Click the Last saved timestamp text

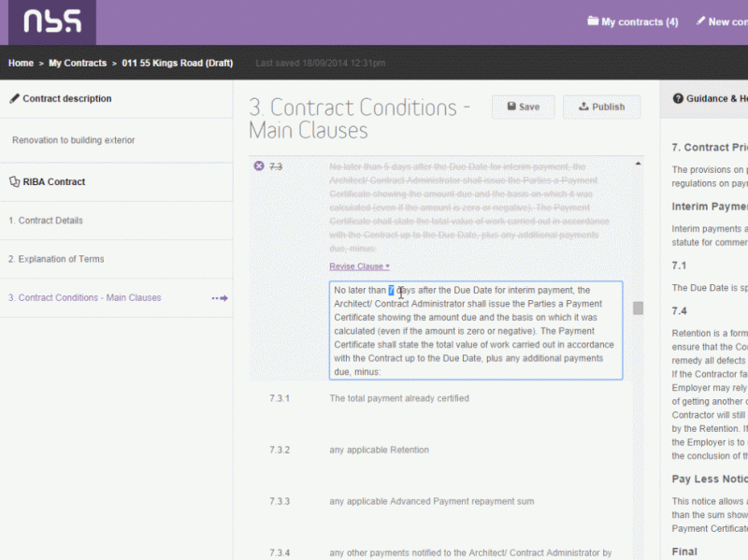[x=321, y=63]
